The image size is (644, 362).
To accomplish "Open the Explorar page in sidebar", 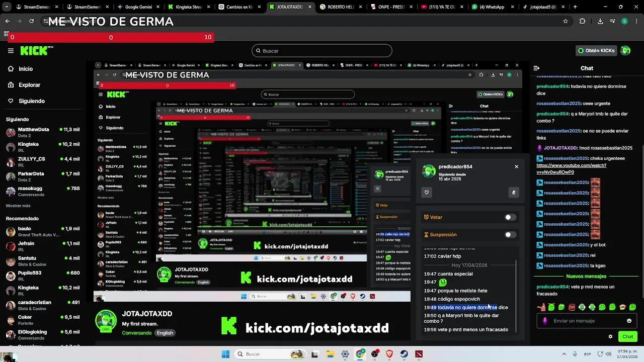I will 29,85.
